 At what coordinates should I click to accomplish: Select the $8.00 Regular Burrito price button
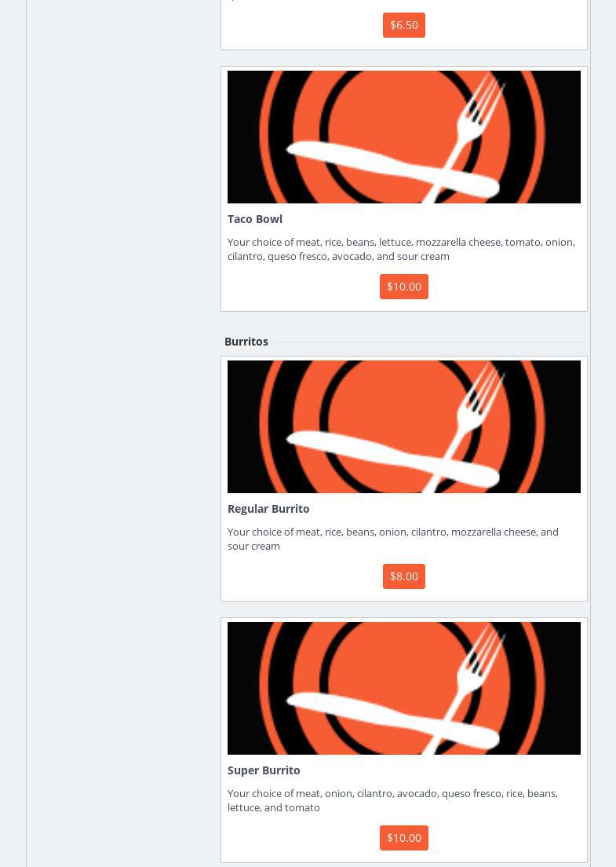[x=403, y=576]
